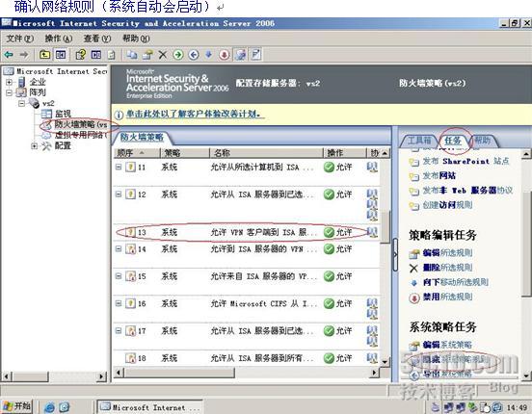This screenshot has width=532, height=414.
Task: Click the red disable rule toolbar icon
Action: point(224,54)
